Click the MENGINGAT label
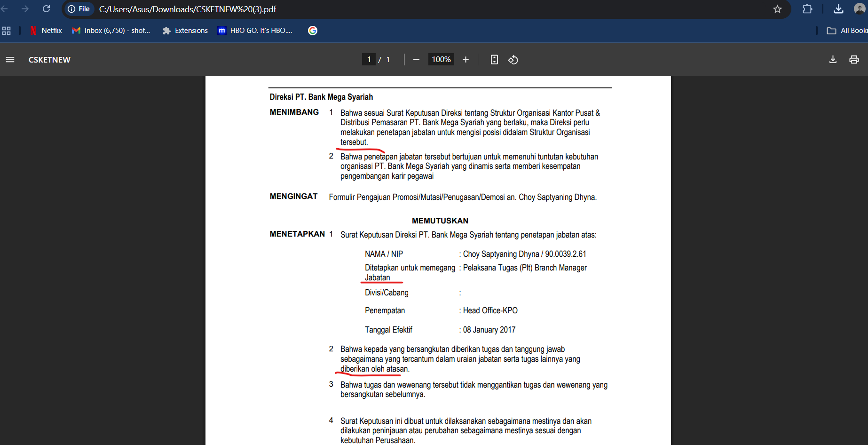868x445 pixels. click(293, 196)
